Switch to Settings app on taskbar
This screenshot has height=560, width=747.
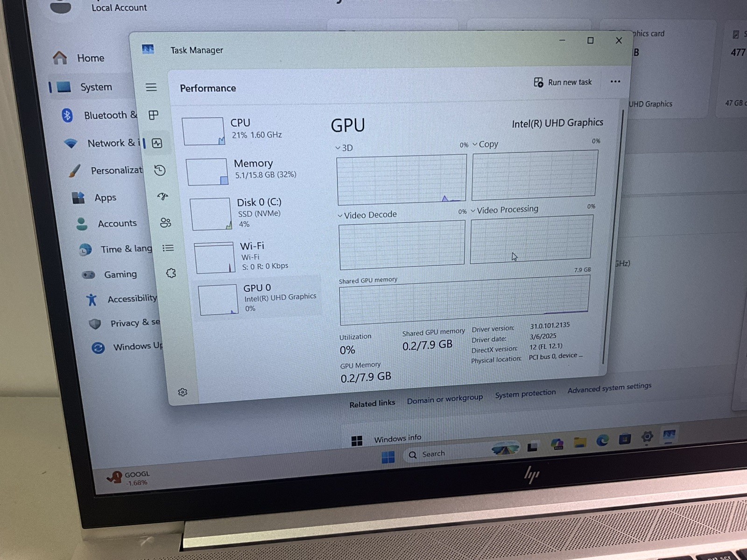point(647,437)
